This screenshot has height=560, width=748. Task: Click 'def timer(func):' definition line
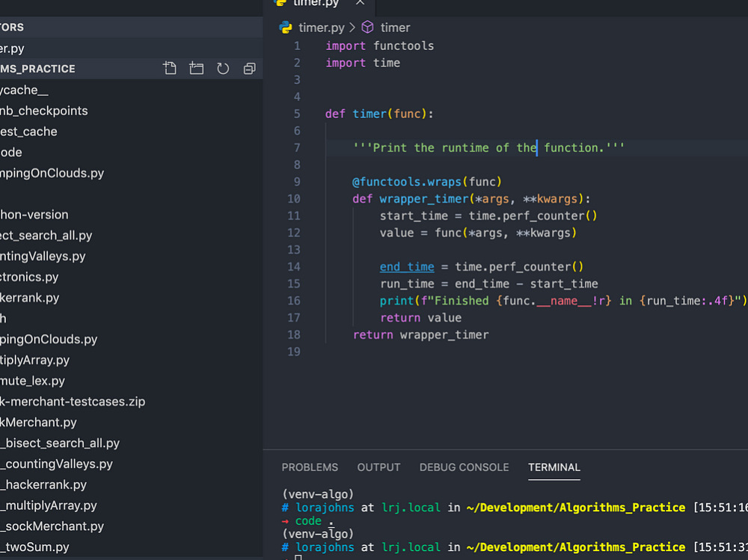pyautogui.click(x=379, y=114)
